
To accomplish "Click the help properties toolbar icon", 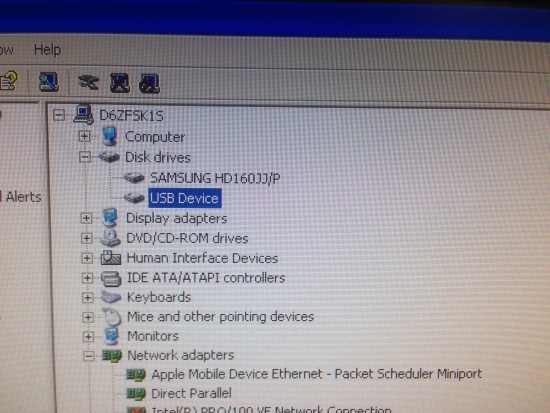I will 8,81.
